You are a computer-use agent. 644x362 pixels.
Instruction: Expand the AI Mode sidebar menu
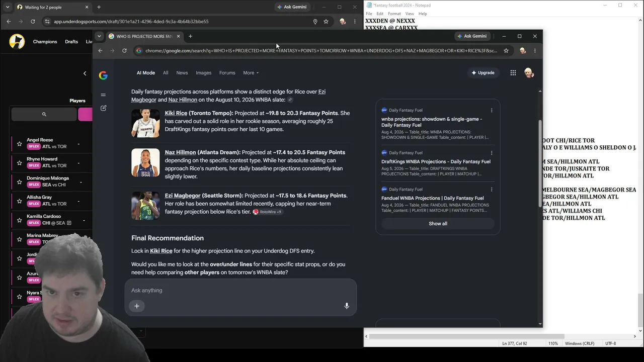click(x=103, y=95)
